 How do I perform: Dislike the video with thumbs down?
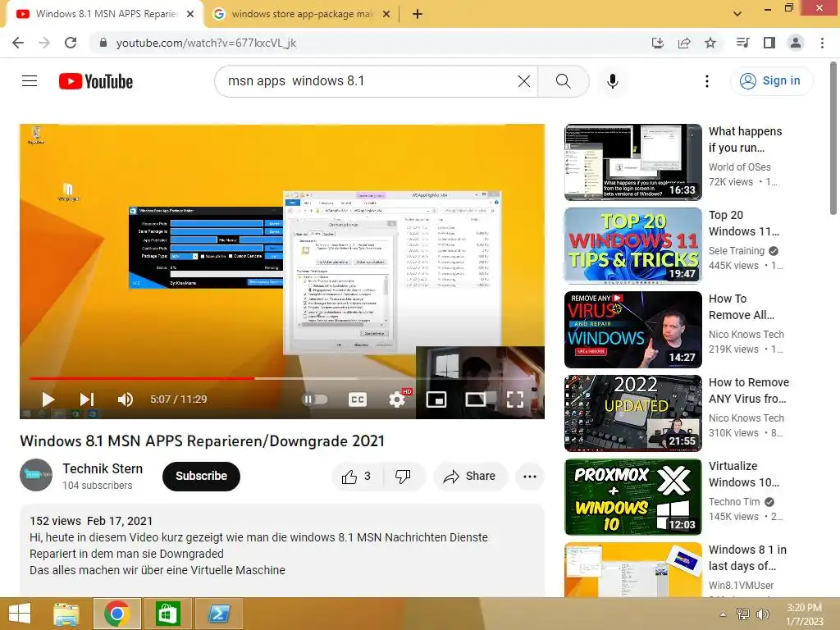403,477
